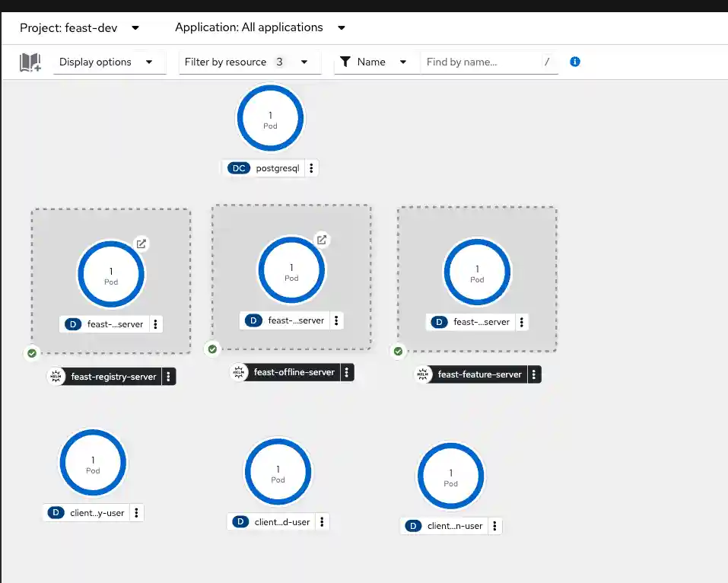This screenshot has width=728, height=583.
Task: Select pod ring in feast-registry-server group
Action: pyautogui.click(x=111, y=274)
